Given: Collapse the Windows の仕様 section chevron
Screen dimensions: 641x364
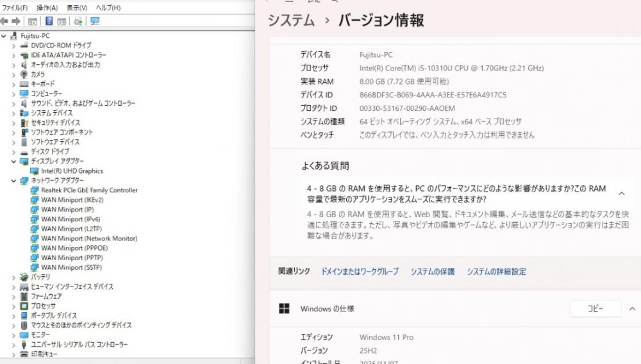Looking at the screenshot, I should click(632, 308).
